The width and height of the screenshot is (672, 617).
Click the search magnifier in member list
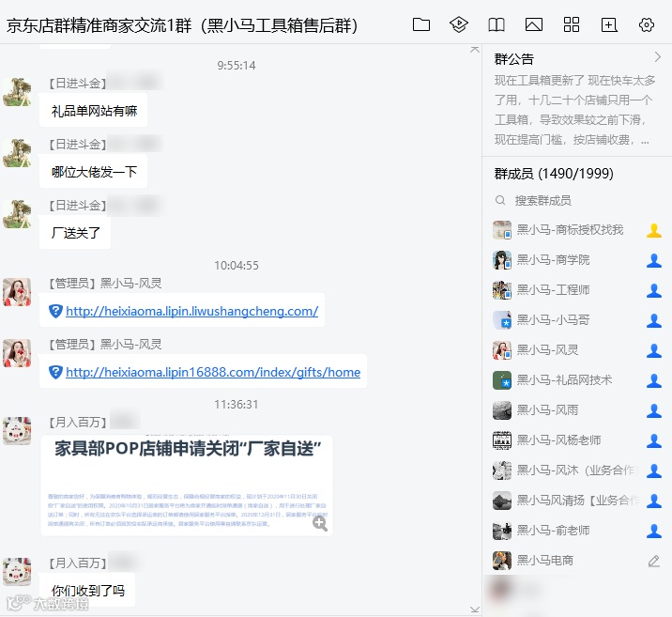pos(499,200)
